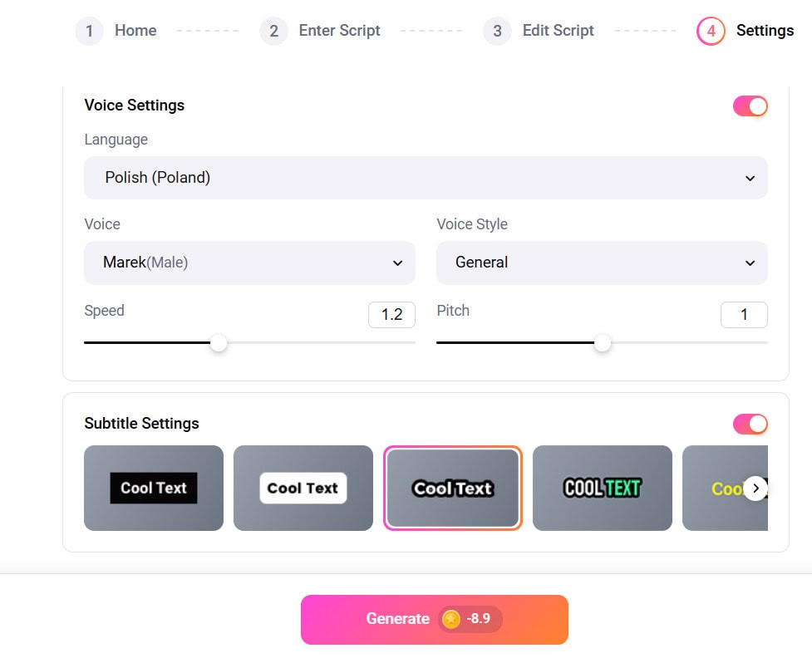Select the white box Cool Text subtitle style
The height and width of the screenshot is (658, 812).
pos(303,488)
